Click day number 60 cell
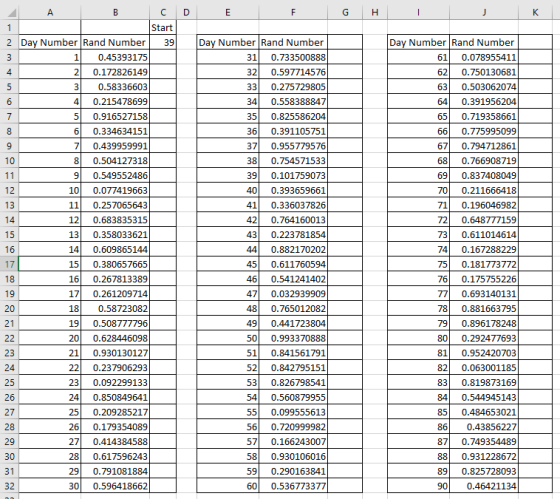Screen dimensions: 560x499 tap(228, 486)
